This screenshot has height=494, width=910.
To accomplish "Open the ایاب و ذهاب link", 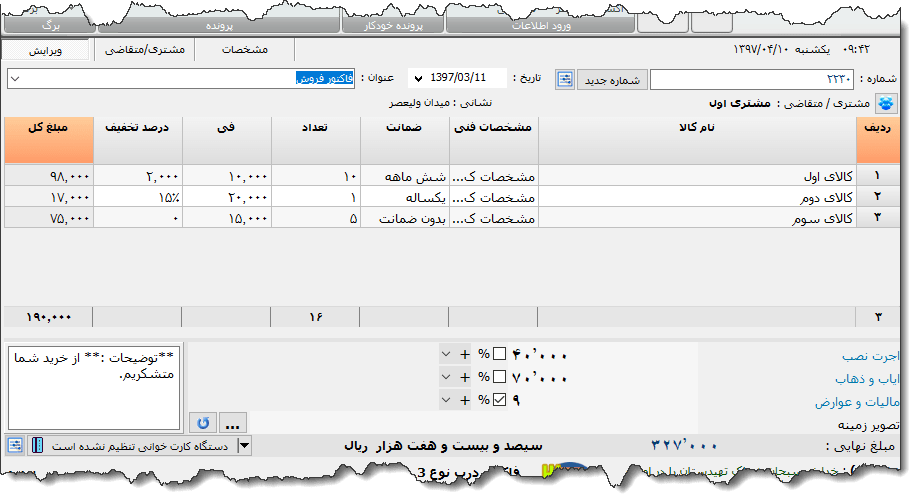I will (867, 378).
